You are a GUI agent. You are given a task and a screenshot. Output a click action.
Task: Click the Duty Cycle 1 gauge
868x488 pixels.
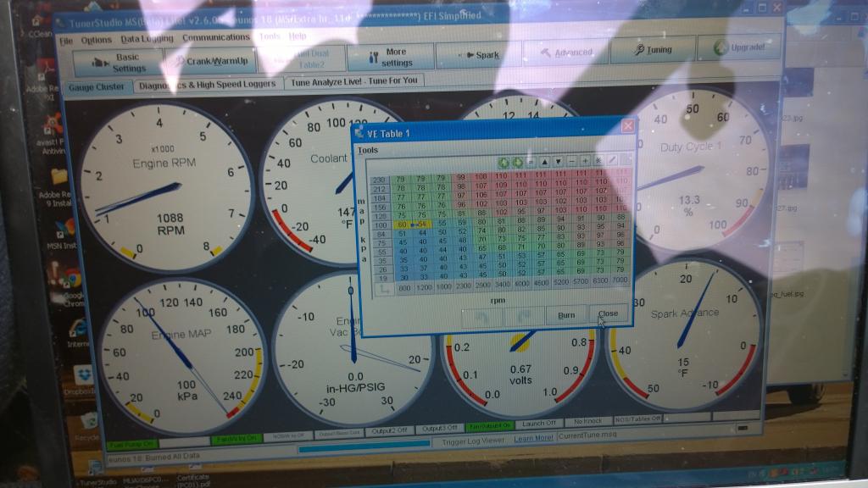point(698,173)
